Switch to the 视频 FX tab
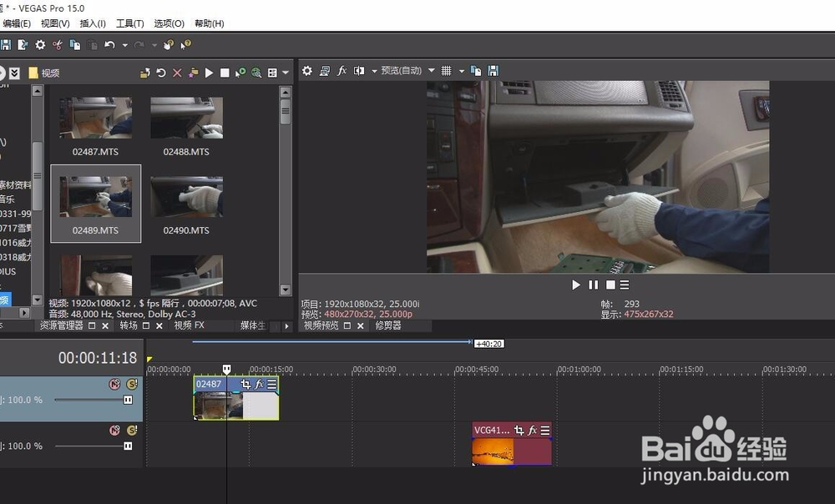Image resolution: width=835 pixels, height=504 pixels. (x=189, y=325)
